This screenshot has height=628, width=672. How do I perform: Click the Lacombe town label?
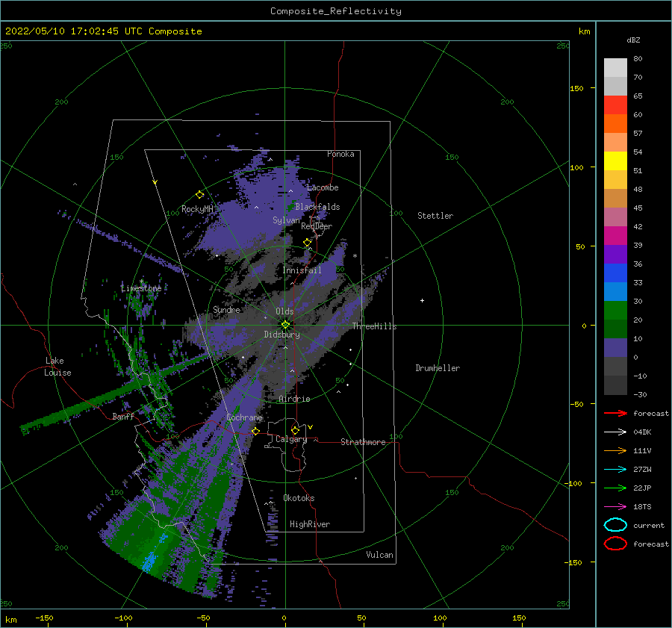pyautogui.click(x=323, y=187)
